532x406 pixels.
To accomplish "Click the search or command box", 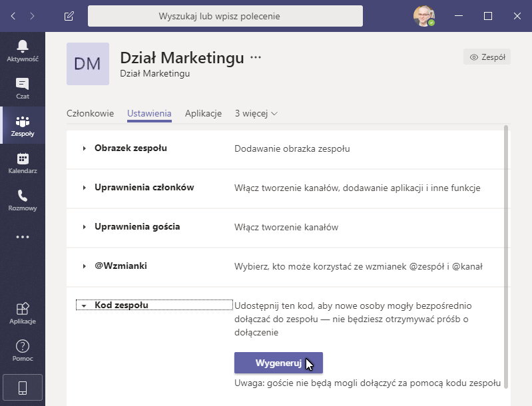I will (226, 16).
